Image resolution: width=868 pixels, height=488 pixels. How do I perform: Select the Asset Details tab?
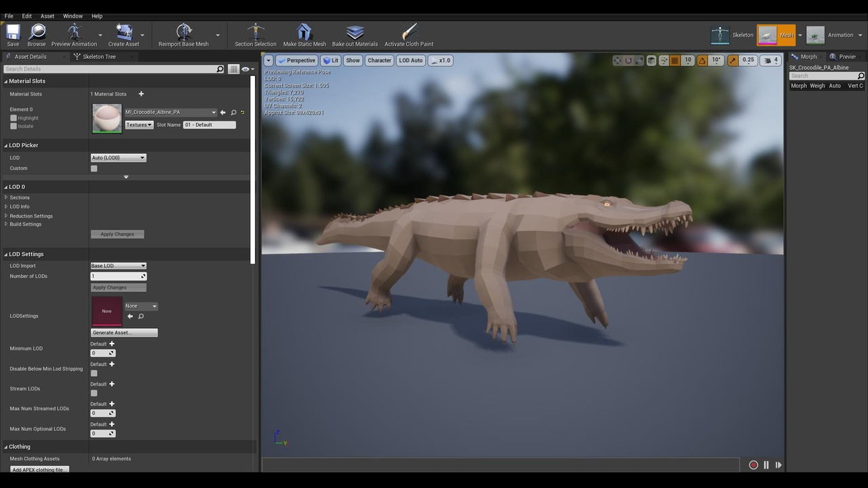[31, 57]
